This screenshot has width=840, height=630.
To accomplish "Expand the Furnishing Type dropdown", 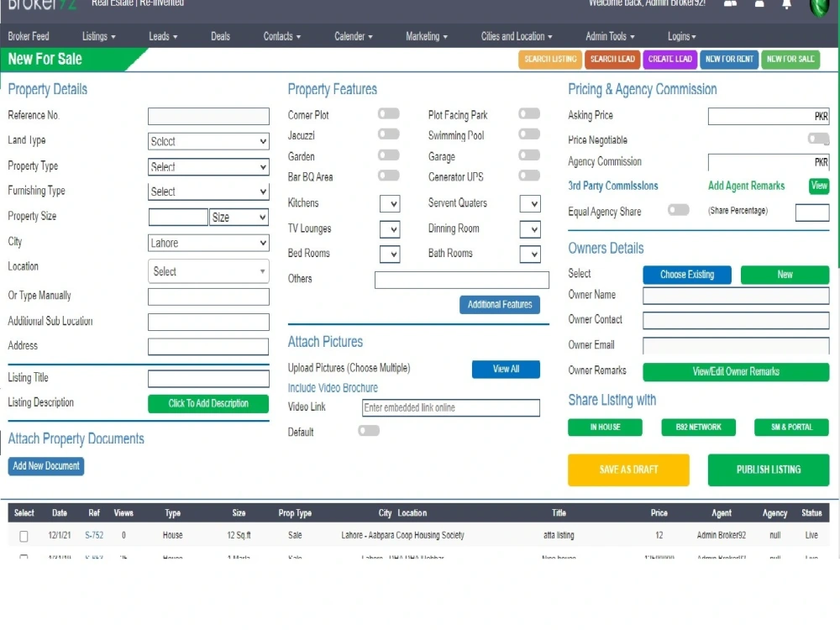I will tap(208, 192).
